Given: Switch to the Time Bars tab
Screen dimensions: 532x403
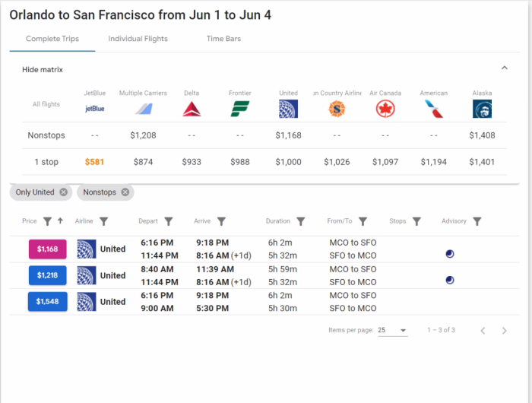Looking at the screenshot, I should point(223,39).
